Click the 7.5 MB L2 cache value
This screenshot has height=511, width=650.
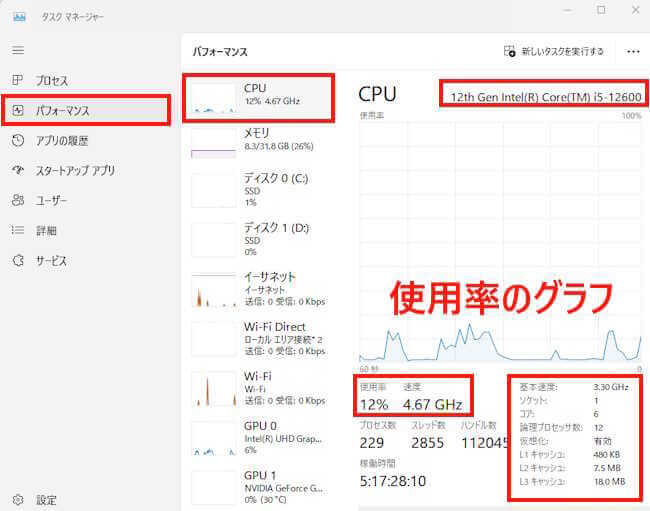tap(607, 468)
